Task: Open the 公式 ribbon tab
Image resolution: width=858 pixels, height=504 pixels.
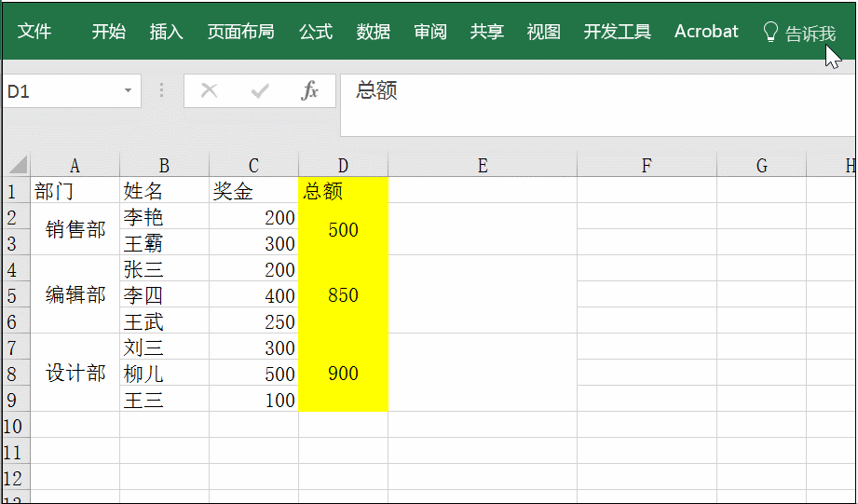Action: [316, 31]
